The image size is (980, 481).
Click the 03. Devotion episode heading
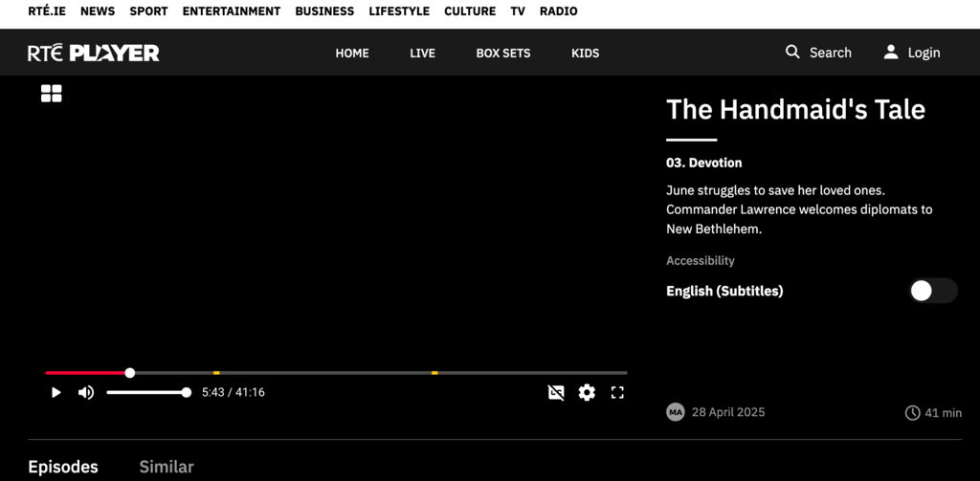pos(703,163)
